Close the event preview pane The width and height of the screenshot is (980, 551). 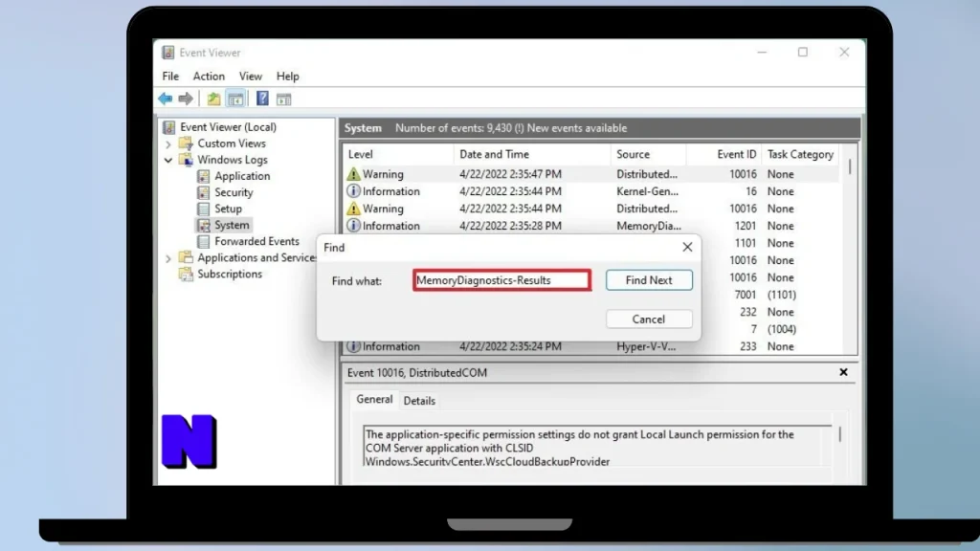[x=843, y=372]
